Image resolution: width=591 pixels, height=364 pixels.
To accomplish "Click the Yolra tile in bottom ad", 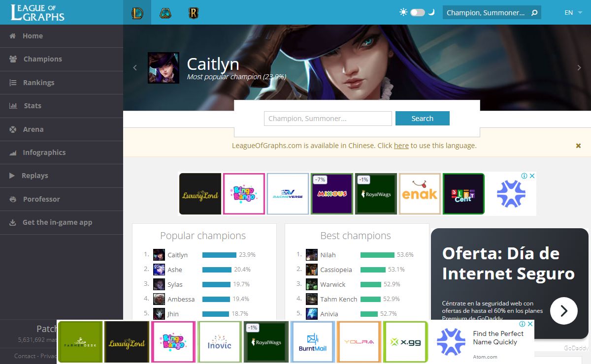I will (x=359, y=342).
